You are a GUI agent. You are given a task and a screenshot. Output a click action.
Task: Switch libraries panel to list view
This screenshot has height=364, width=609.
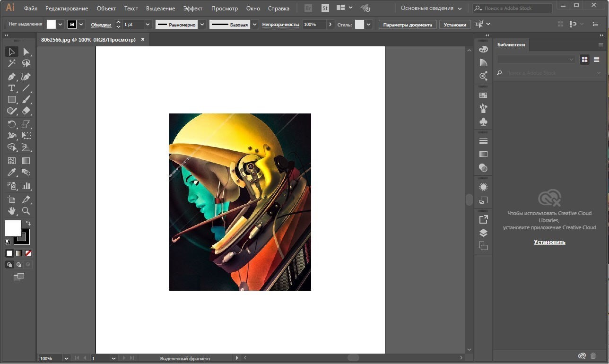(x=597, y=59)
